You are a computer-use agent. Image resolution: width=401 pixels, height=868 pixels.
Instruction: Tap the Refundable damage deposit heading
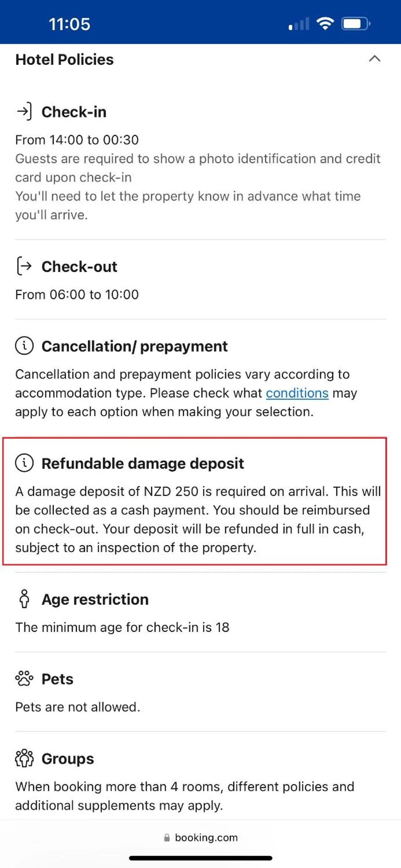(143, 463)
